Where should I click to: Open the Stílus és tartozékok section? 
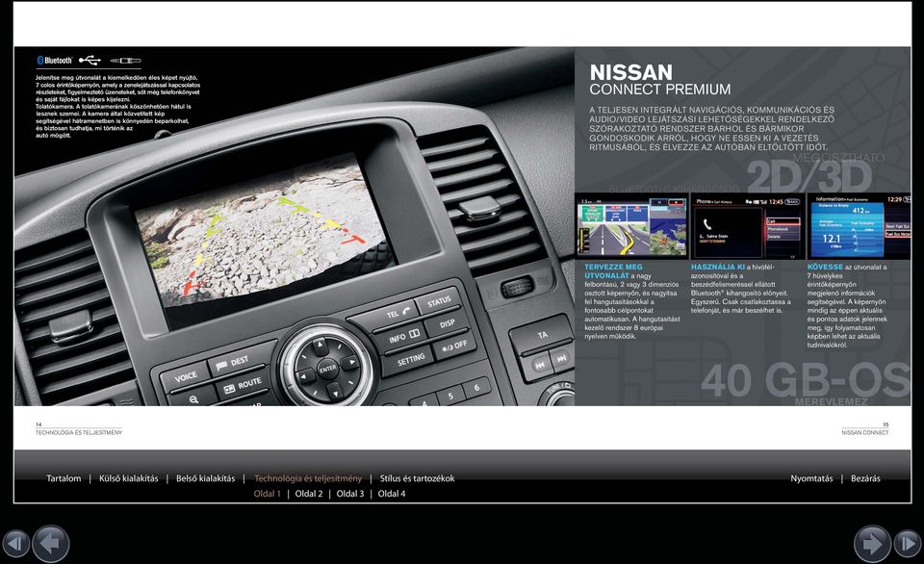click(x=417, y=478)
